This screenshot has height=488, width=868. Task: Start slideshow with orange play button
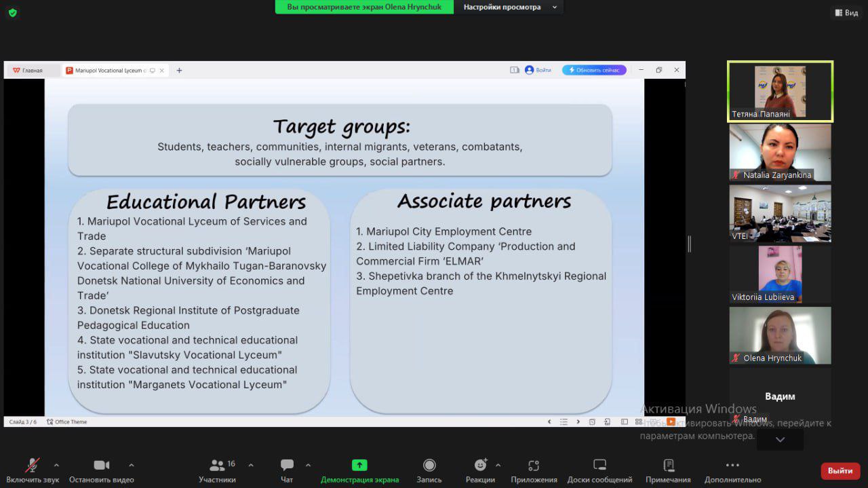click(671, 421)
